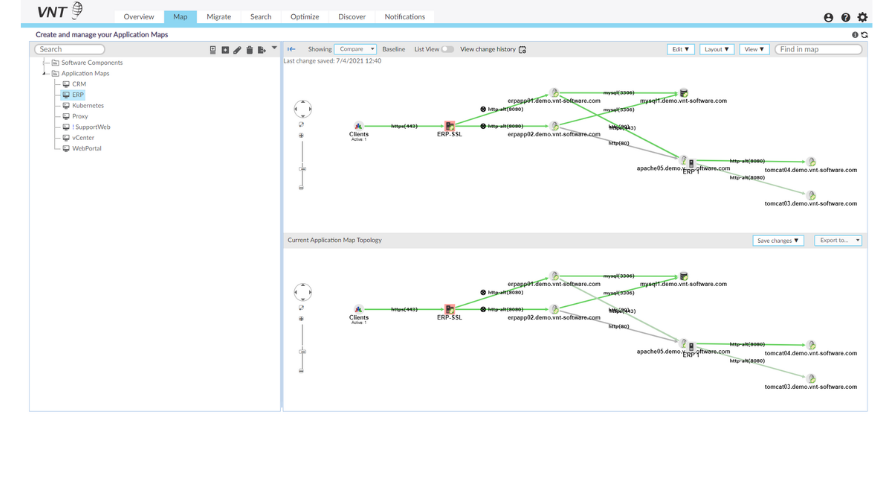Click the collapse panel arrow icon left of Showing
The width and height of the screenshot is (890, 500).
(291, 49)
